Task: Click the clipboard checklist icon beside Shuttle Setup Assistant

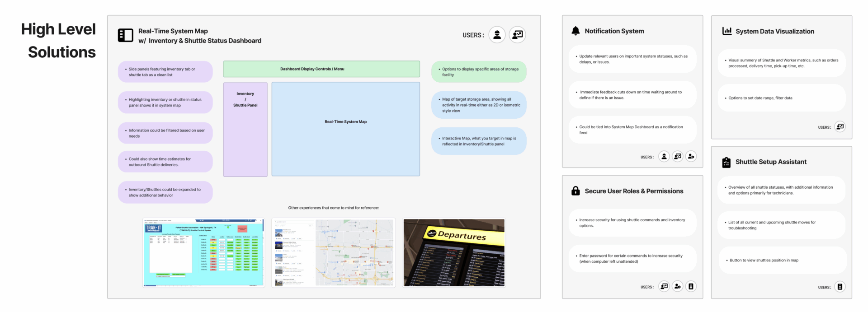Action: click(x=726, y=162)
